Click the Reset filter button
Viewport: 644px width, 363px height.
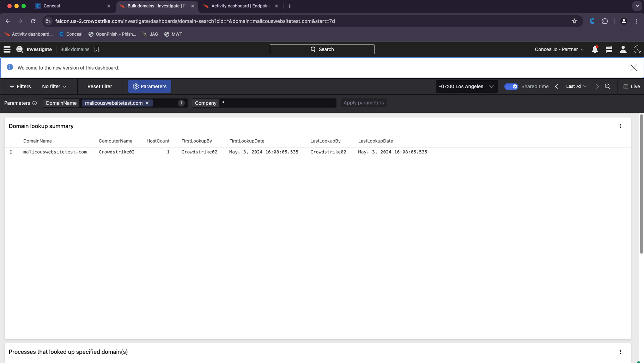[x=100, y=86]
